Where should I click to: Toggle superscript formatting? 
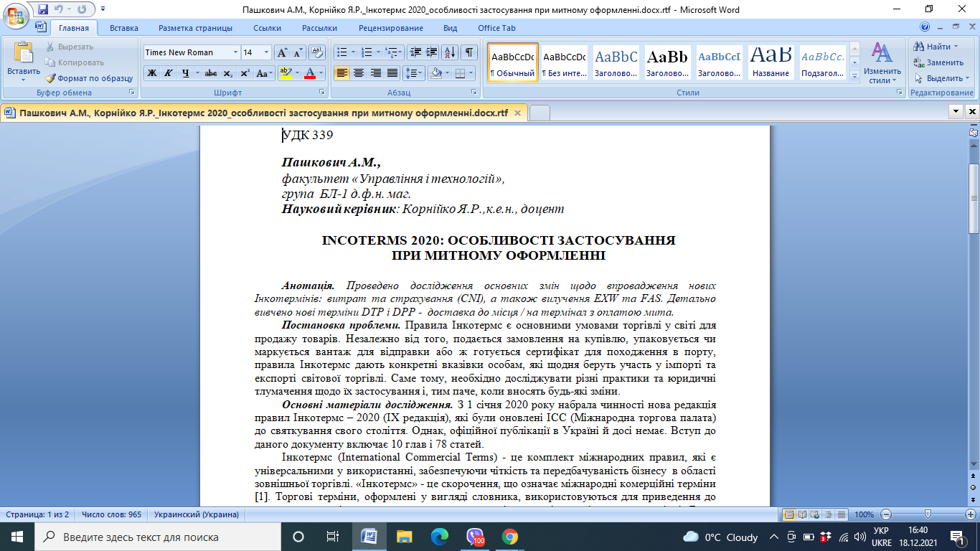point(245,73)
